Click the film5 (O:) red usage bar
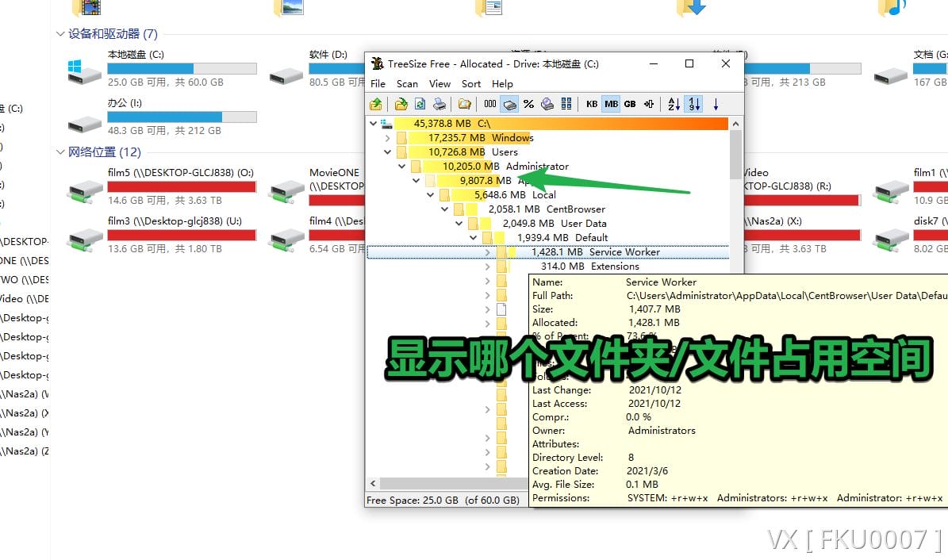 click(182, 186)
